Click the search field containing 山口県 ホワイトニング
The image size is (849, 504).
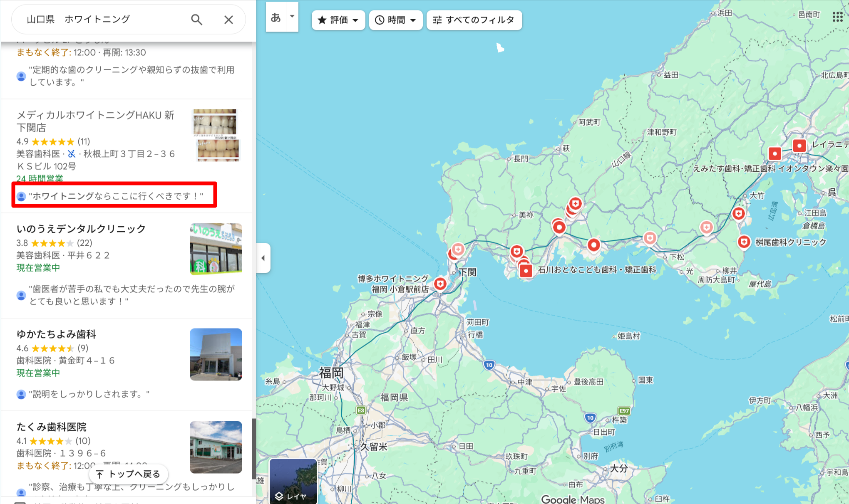[104, 20]
